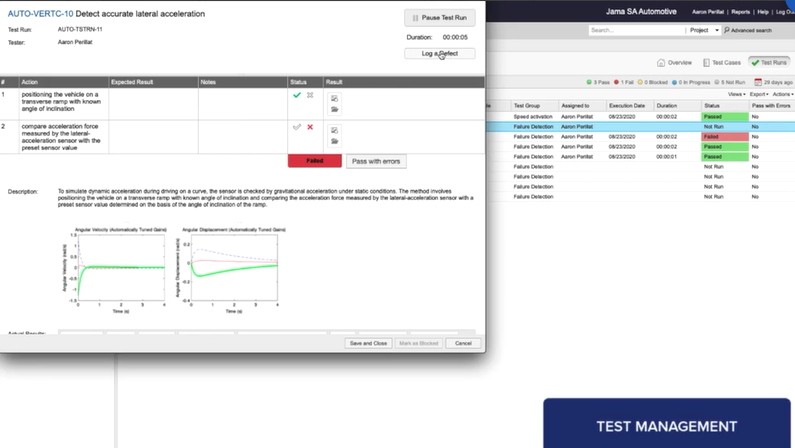Click Pass with errors button

(x=376, y=161)
